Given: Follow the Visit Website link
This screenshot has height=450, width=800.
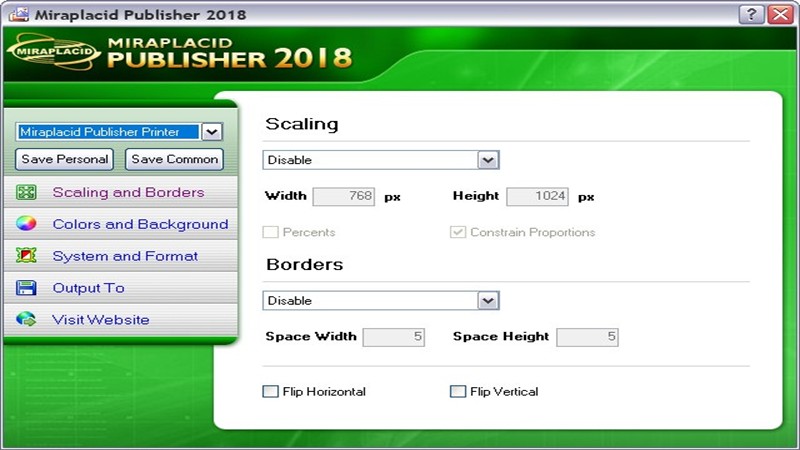Looking at the screenshot, I should coord(121,319).
